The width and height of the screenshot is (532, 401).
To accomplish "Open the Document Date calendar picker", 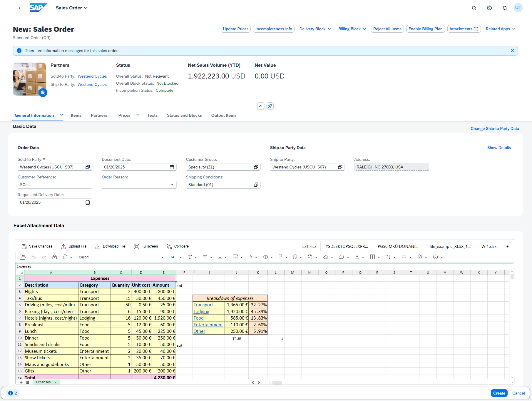I will tap(172, 167).
